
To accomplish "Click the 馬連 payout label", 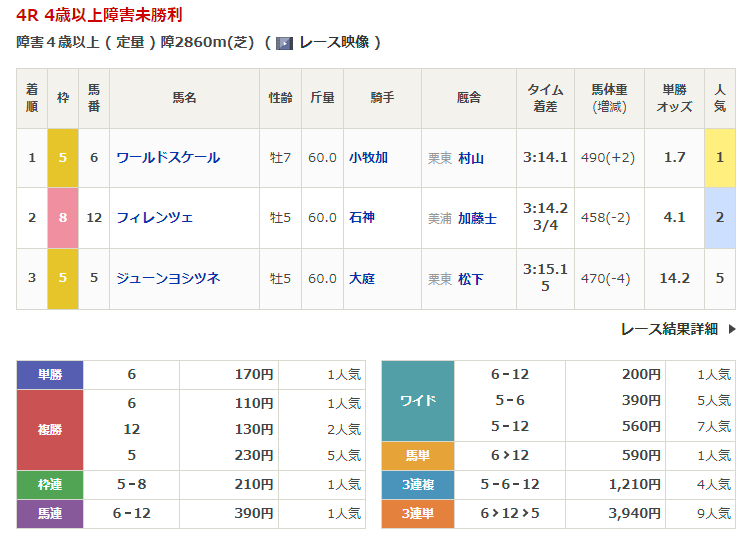I will coord(50,513).
